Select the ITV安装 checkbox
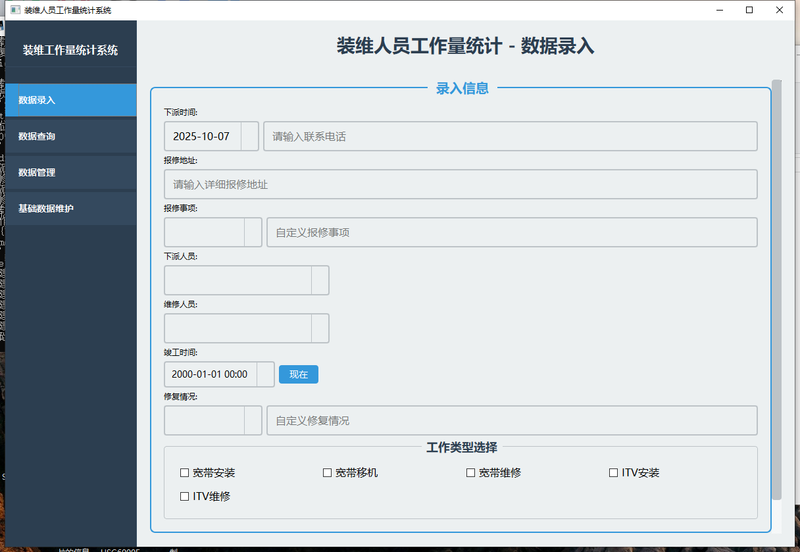 point(614,473)
